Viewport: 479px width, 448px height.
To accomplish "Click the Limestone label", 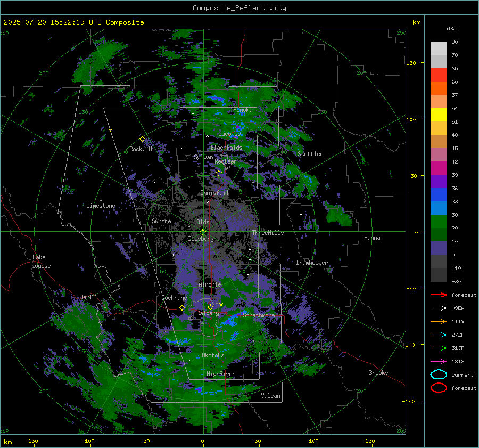I will tap(101, 206).
